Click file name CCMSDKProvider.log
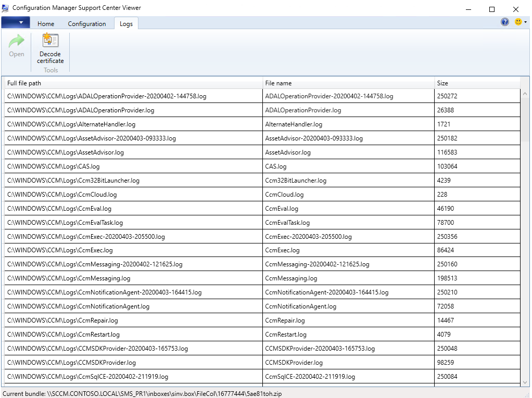532x398 pixels. pyautogui.click(x=294, y=363)
